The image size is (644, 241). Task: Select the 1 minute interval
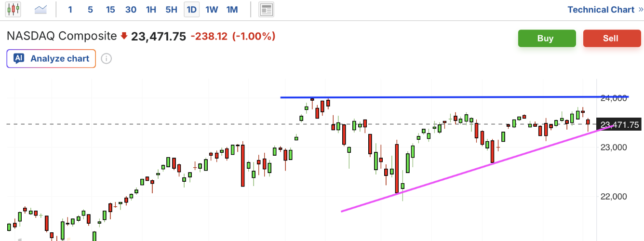[x=70, y=9]
